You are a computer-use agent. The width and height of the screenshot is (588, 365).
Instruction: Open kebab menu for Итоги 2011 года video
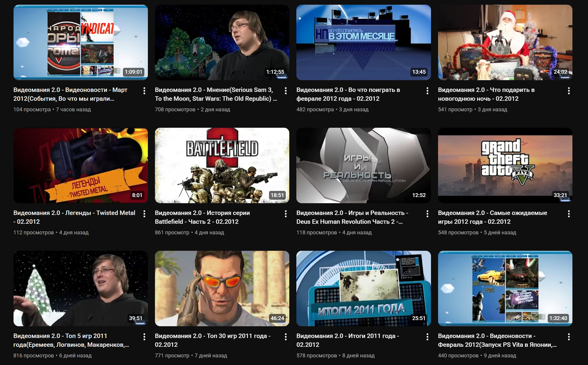point(427,337)
